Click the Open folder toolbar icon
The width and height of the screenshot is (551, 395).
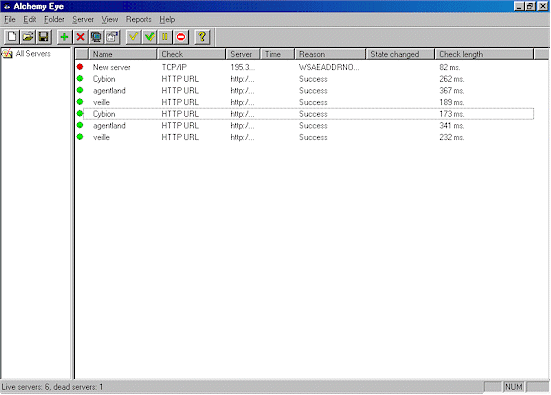[x=28, y=37]
